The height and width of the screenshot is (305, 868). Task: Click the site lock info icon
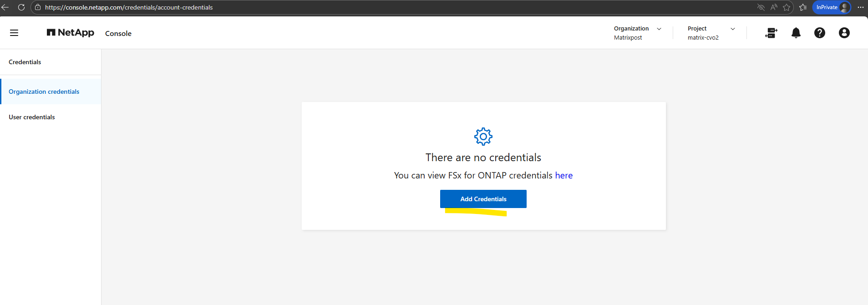38,7
